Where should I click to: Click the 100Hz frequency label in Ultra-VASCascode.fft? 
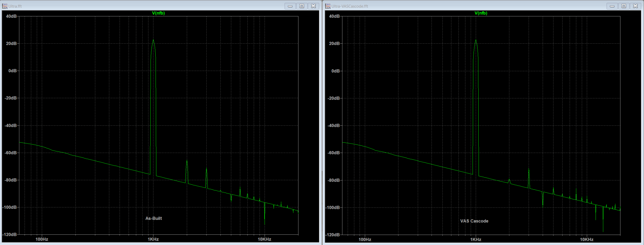click(x=365, y=240)
